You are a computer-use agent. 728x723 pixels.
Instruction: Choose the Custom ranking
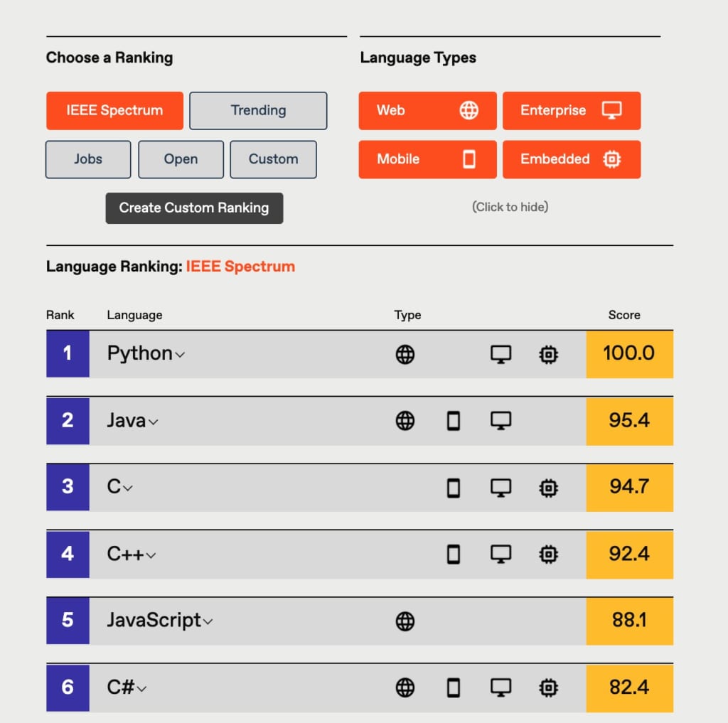click(x=274, y=159)
